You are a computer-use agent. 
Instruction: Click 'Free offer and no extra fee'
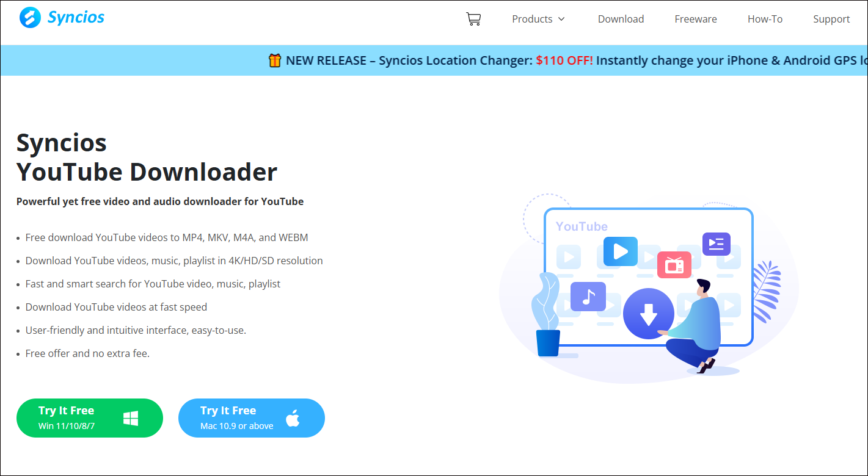click(x=87, y=353)
